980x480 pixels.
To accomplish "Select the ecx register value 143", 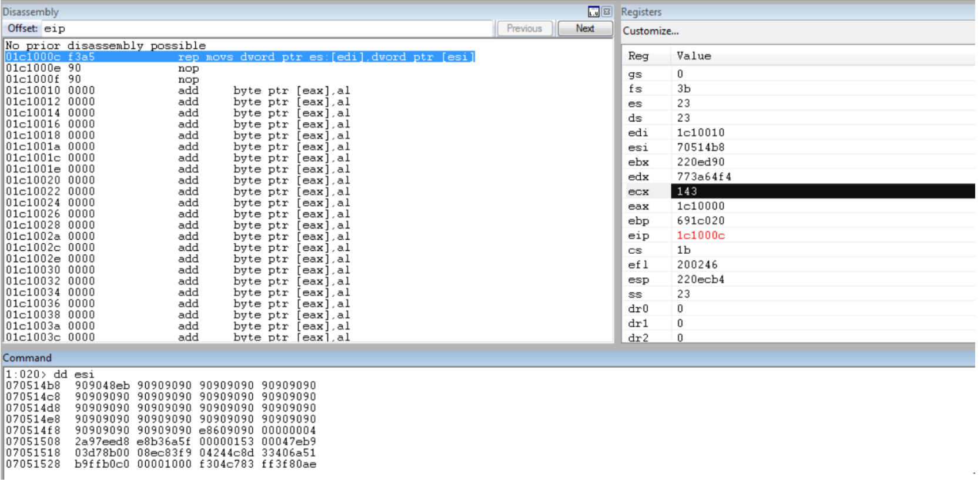I will click(x=687, y=192).
